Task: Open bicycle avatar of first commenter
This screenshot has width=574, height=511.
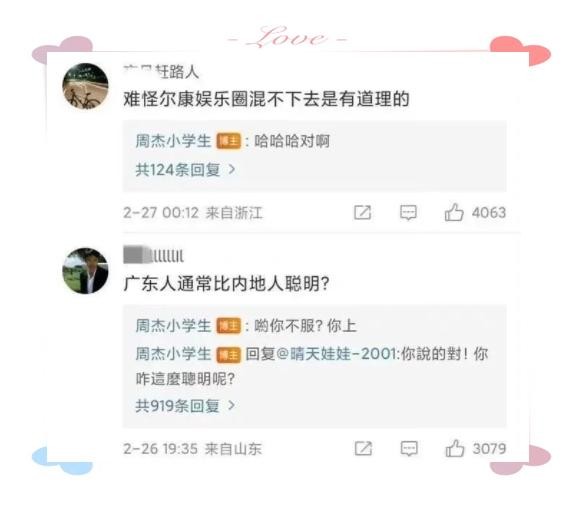Action: point(86,86)
